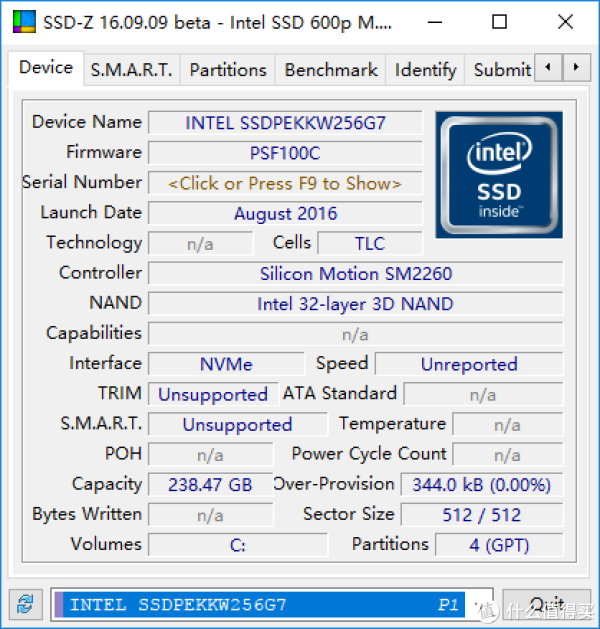Screen dimensions: 600x629
Task: Click the Controller value Silicon Motion SM2260
Action: pos(356,274)
